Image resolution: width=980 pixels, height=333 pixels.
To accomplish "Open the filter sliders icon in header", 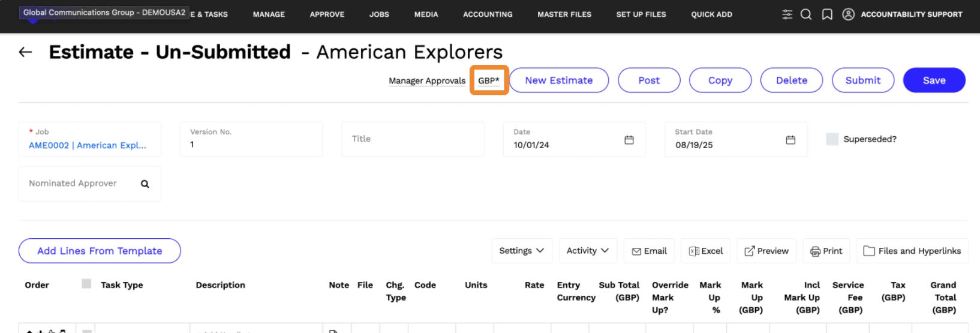I will [x=787, y=14].
